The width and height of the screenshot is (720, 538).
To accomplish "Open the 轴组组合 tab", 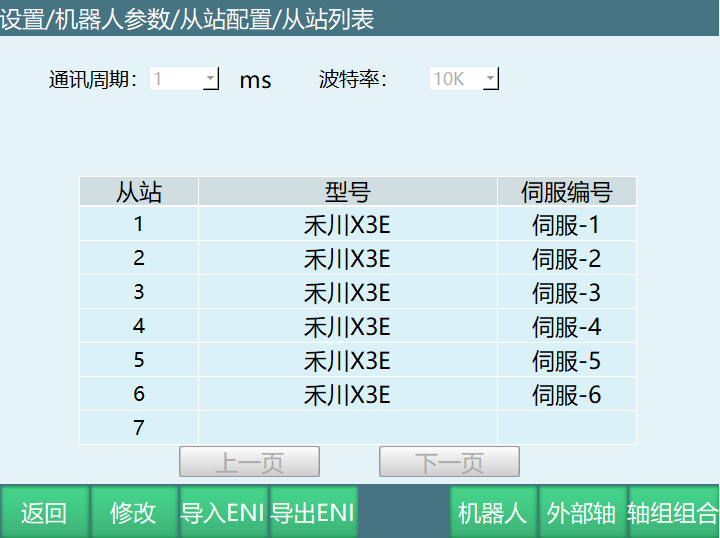I will pyautogui.click(x=673, y=513).
